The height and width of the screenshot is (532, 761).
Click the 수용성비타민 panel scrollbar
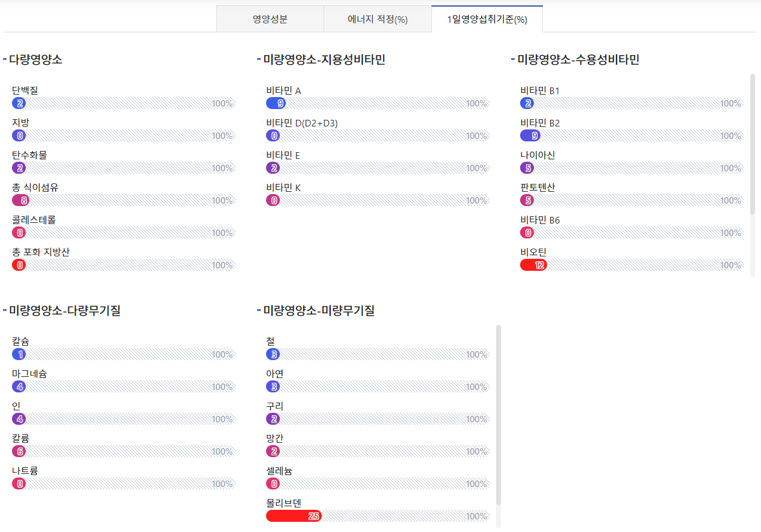coord(753,144)
